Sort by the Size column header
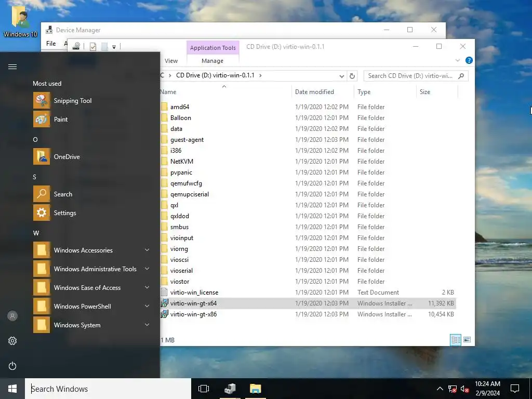This screenshot has height=399, width=532. [437, 92]
